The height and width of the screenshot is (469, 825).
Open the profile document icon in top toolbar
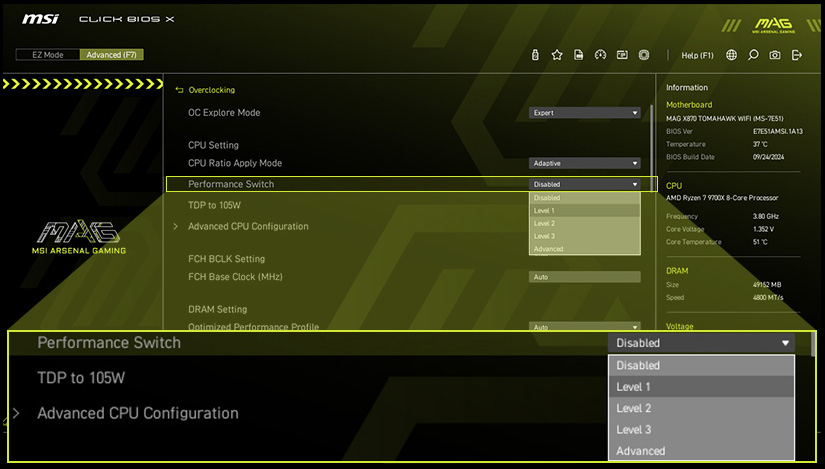(x=579, y=55)
